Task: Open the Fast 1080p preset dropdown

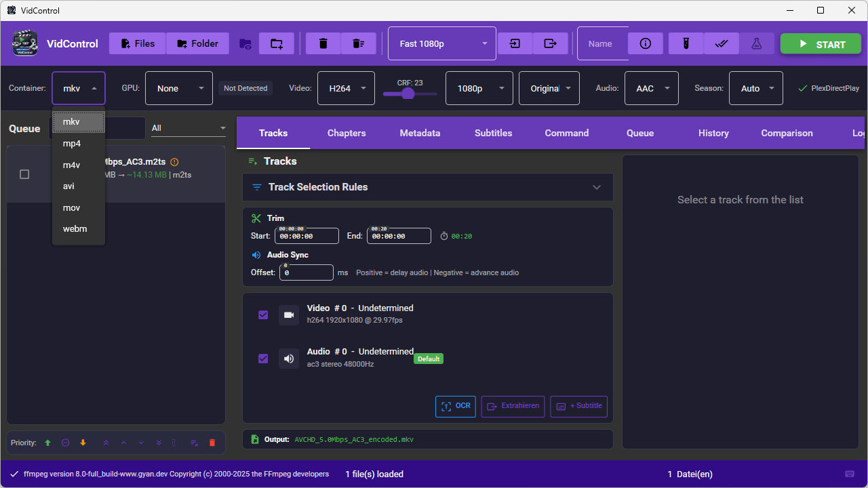Action: point(442,43)
